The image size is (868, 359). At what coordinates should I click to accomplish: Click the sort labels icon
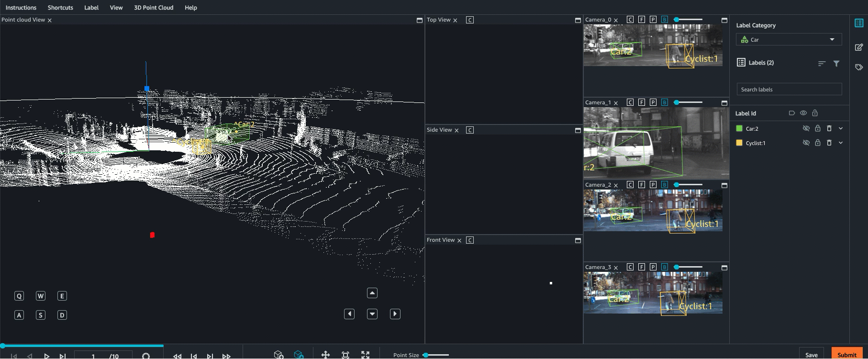822,63
